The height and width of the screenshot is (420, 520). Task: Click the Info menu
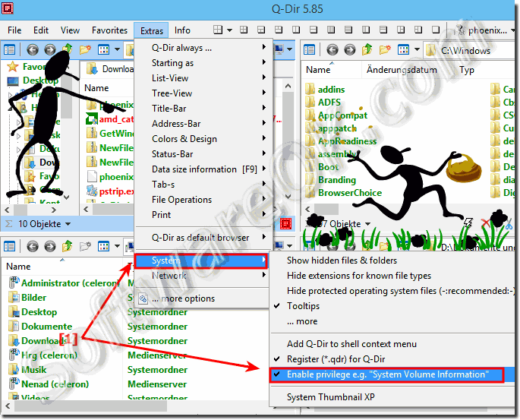point(182,30)
